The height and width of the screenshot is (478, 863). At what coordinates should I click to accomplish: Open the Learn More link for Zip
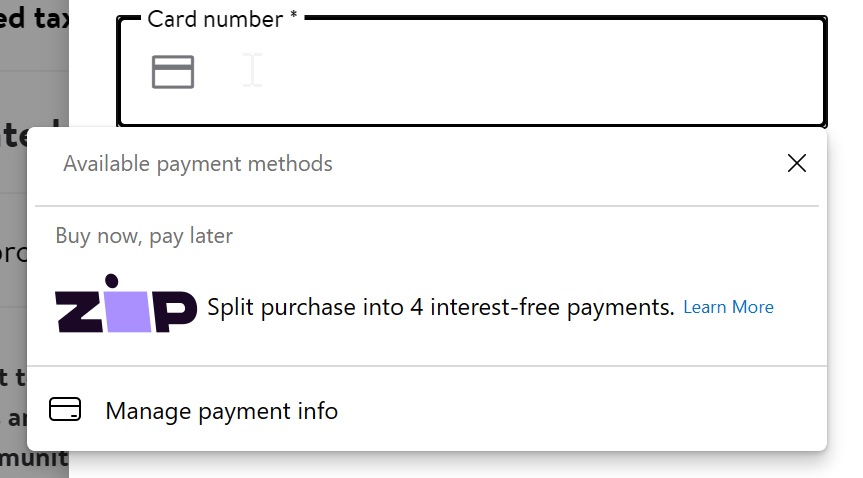point(728,307)
